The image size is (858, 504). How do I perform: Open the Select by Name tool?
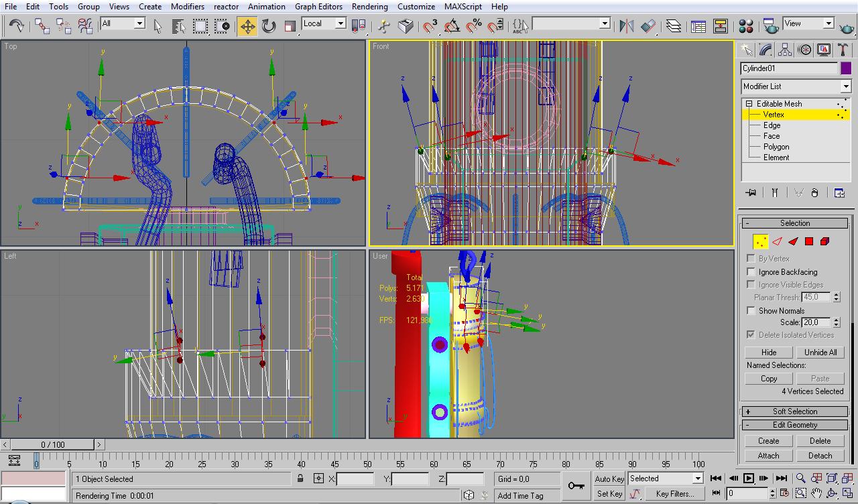[x=179, y=26]
